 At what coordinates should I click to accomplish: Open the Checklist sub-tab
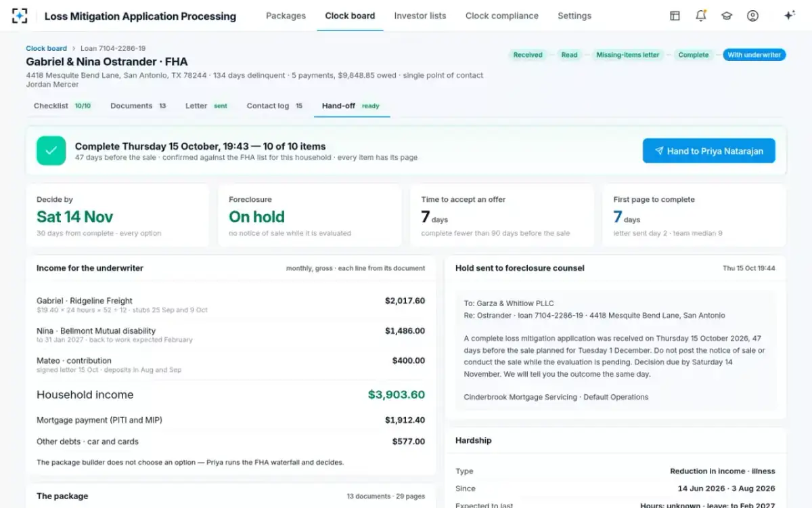(63, 106)
